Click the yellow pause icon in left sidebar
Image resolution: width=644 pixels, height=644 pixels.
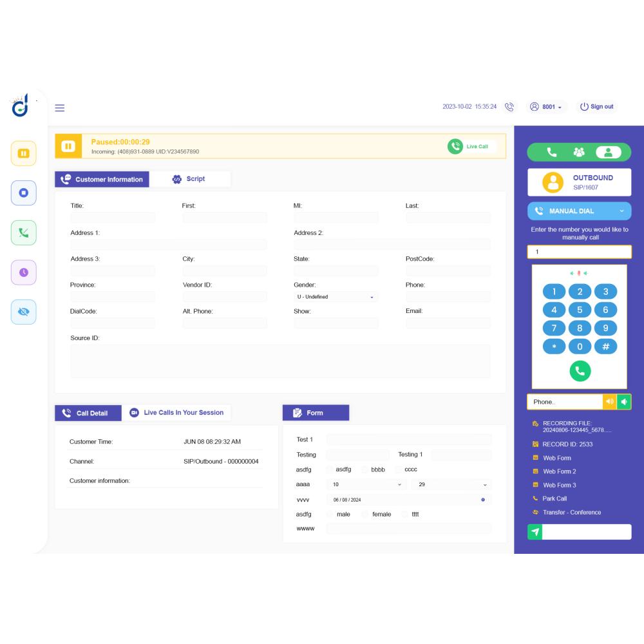pyautogui.click(x=24, y=153)
